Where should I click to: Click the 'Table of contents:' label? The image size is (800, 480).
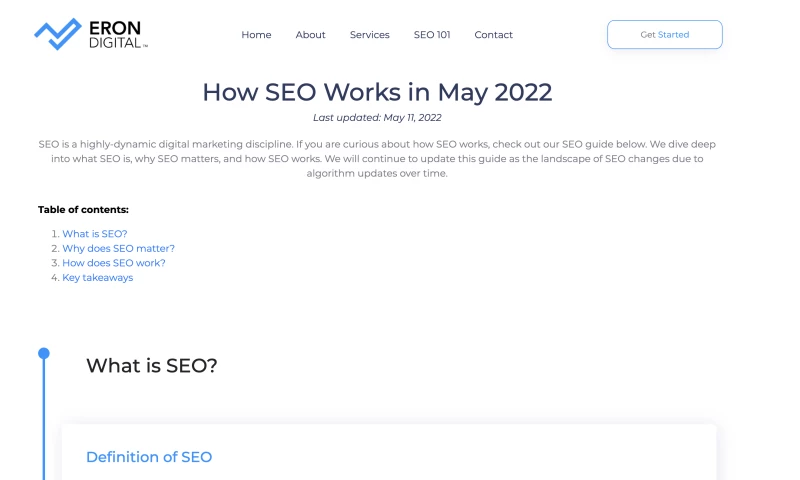pos(83,210)
